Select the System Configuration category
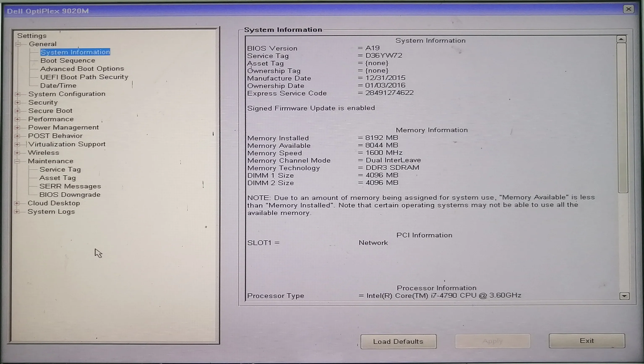Image resolution: width=644 pixels, height=364 pixels. pos(67,94)
